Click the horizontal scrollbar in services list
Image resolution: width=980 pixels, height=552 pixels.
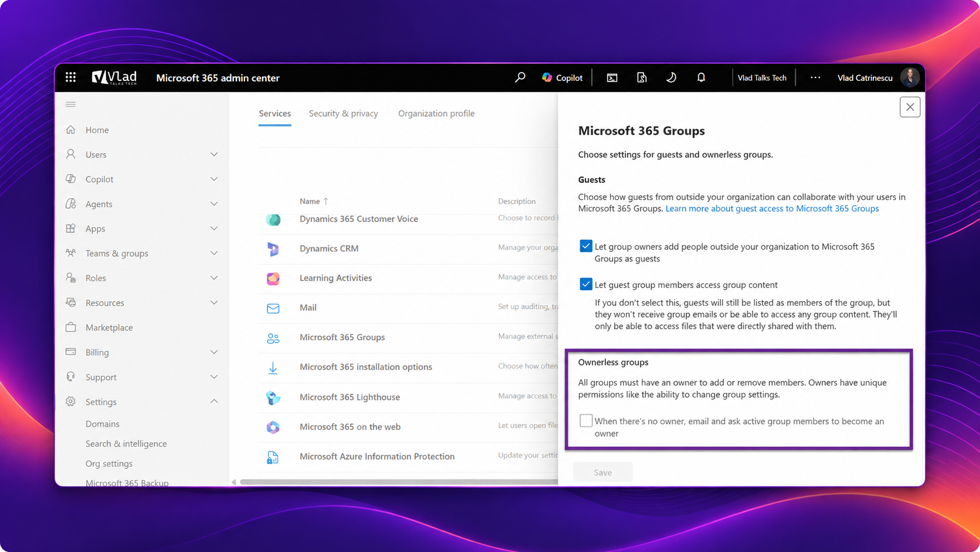click(399, 482)
